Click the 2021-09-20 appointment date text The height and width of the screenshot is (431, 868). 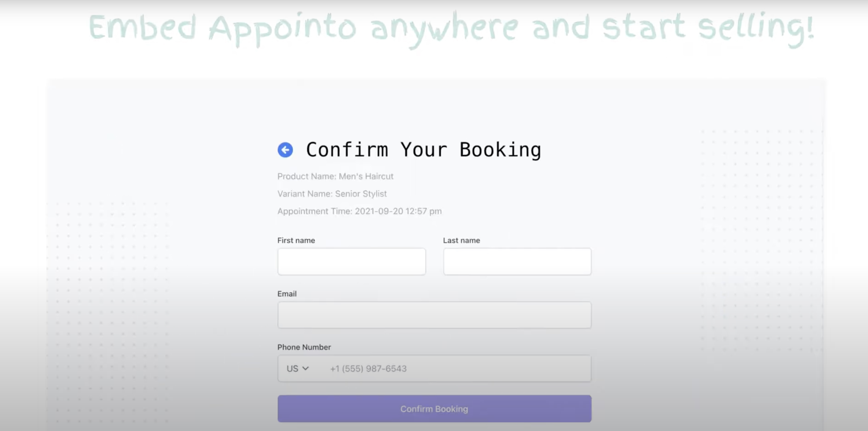coord(379,211)
